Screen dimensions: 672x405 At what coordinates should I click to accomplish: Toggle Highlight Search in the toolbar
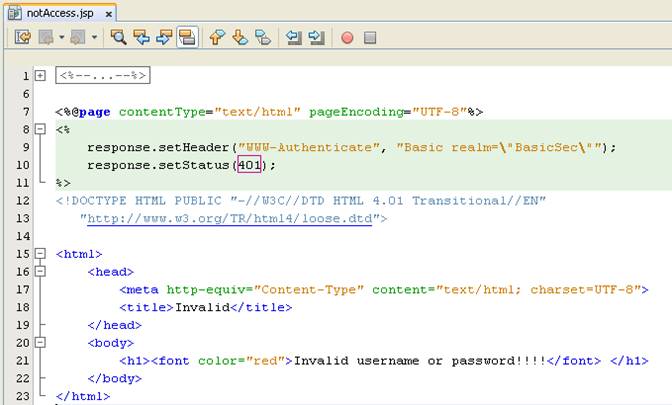click(x=187, y=37)
